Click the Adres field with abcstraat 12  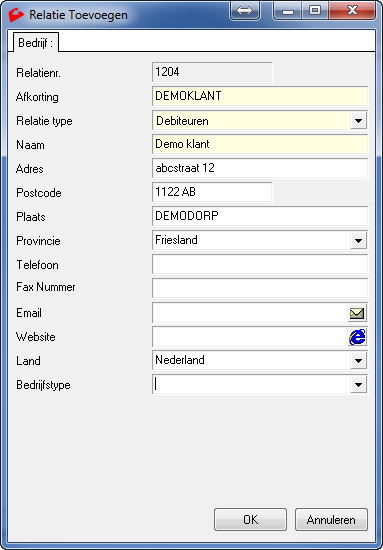pos(260,168)
